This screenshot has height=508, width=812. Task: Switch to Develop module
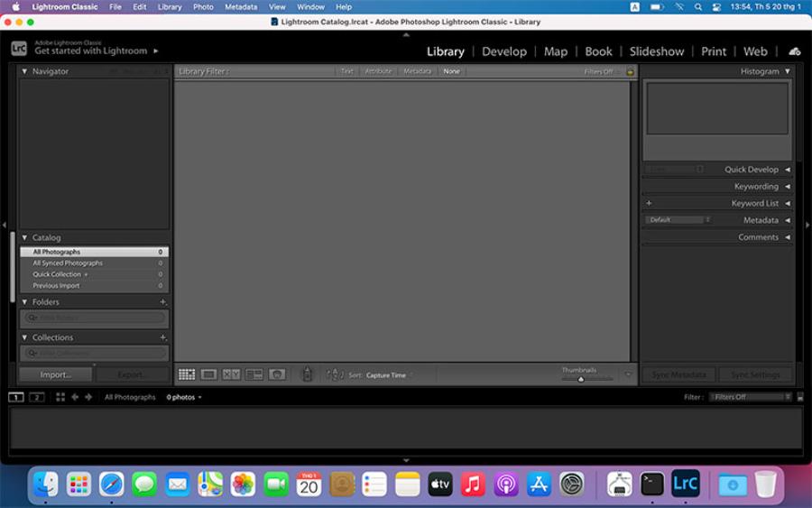pyautogui.click(x=503, y=51)
